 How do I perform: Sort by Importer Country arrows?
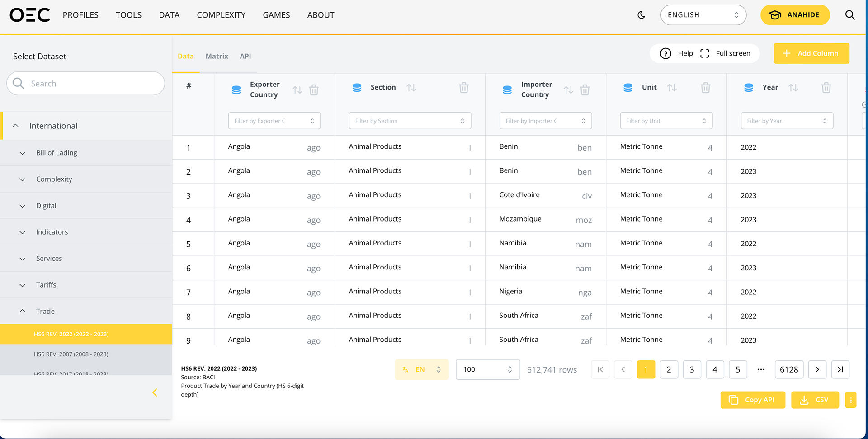coord(568,90)
